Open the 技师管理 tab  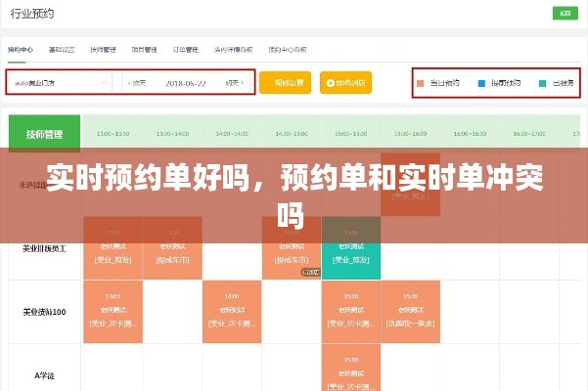click(102, 48)
